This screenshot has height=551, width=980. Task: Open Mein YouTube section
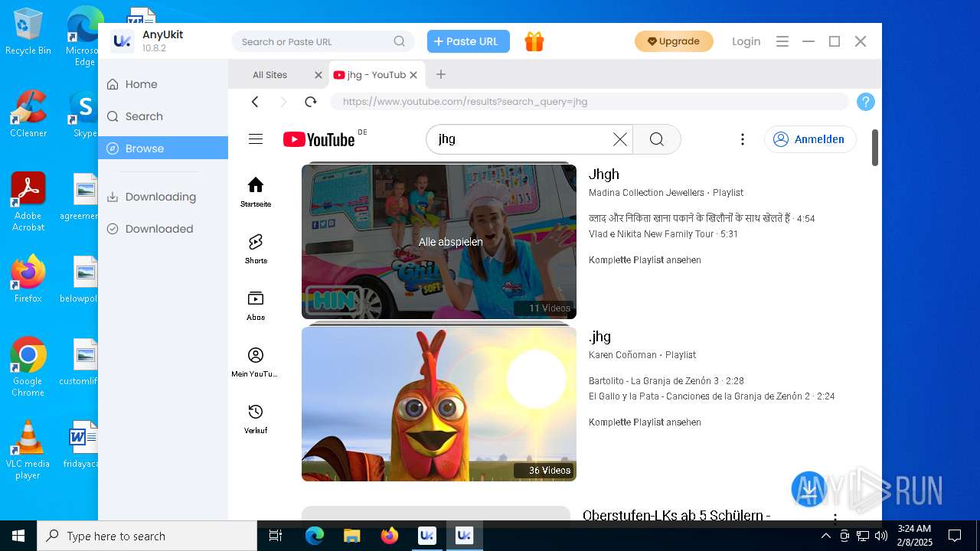256,362
